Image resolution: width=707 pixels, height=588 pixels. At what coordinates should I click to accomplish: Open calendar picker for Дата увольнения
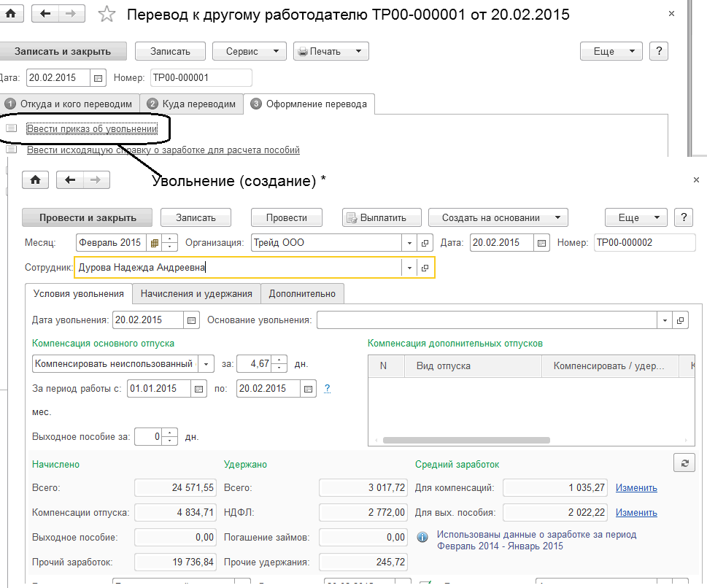[192, 320]
